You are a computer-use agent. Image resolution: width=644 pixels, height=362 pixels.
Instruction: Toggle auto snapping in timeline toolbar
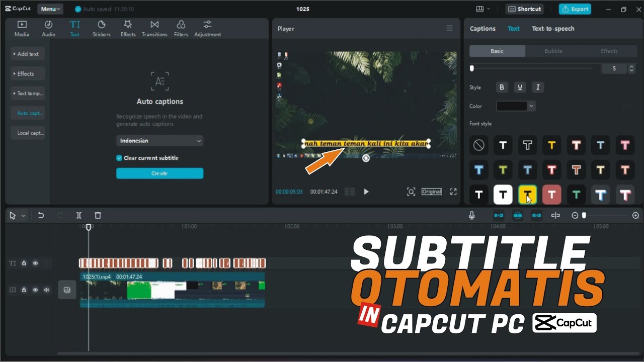(518, 215)
